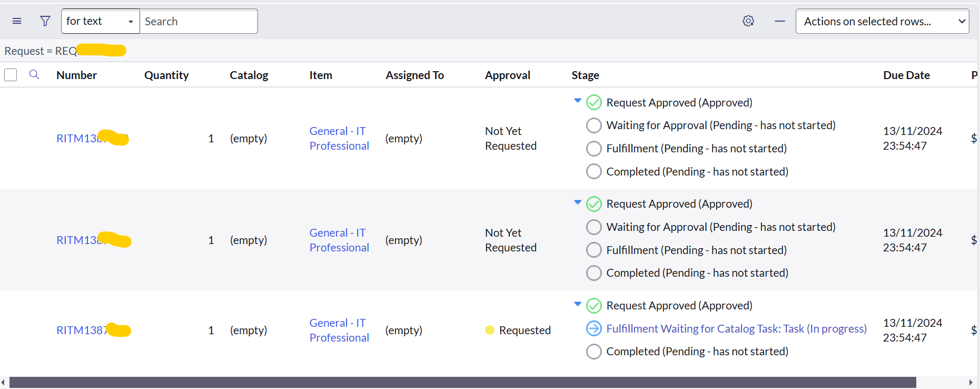Click second row's Completed pending circle icon
980x389 pixels.
(593, 273)
